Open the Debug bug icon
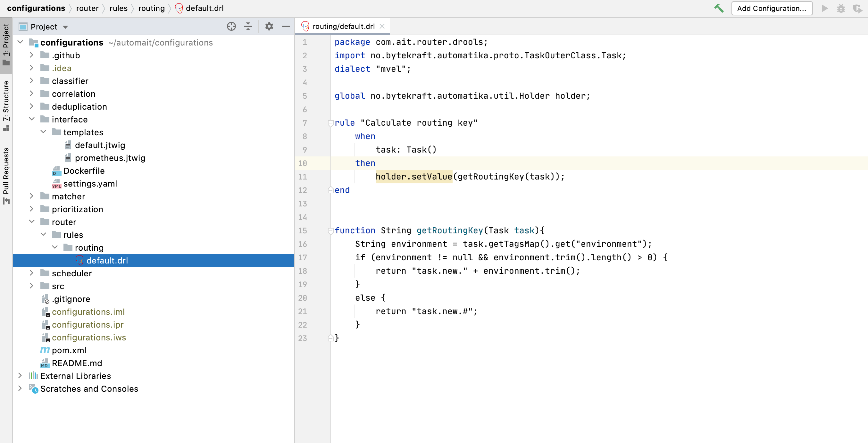This screenshot has height=443, width=868. (x=841, y=8)
